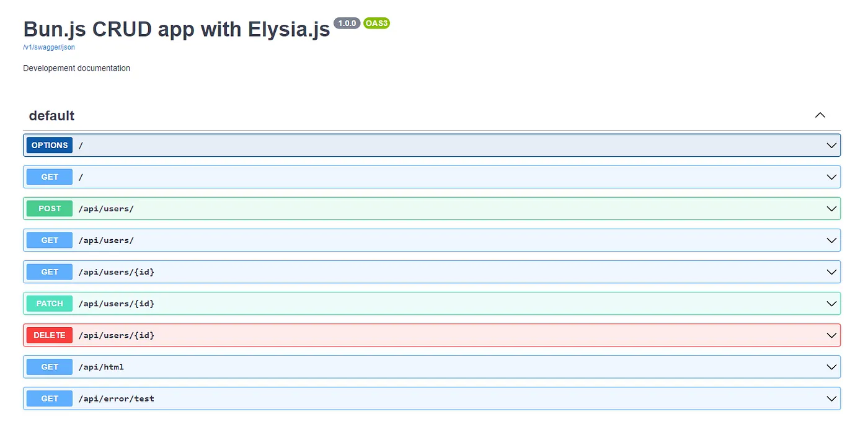Click the DELETE method badge
868x440 pixels.
[x=50, y=335]
